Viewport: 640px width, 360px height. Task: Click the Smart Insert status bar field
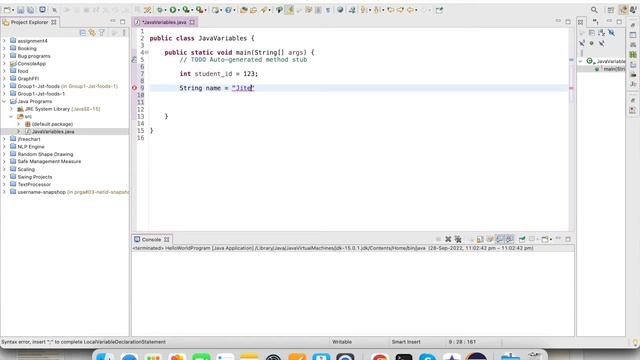pyautogui.click(x=406, y=342)
